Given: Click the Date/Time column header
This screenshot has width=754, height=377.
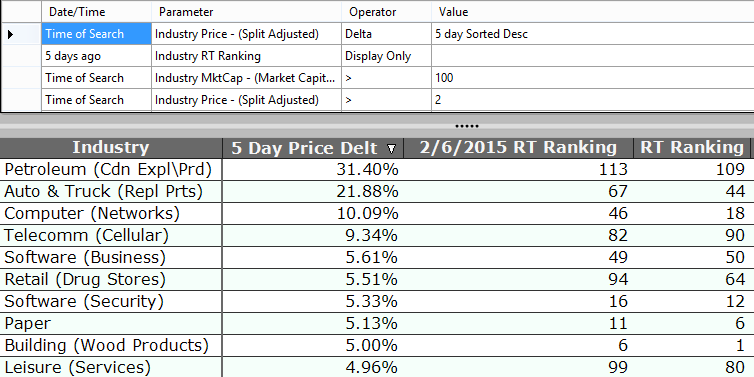Looking at the screenshot, I should click(96, 12).
